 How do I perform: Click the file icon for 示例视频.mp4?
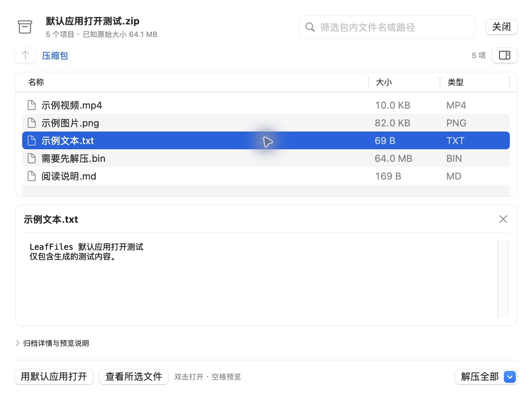[32, 105]
